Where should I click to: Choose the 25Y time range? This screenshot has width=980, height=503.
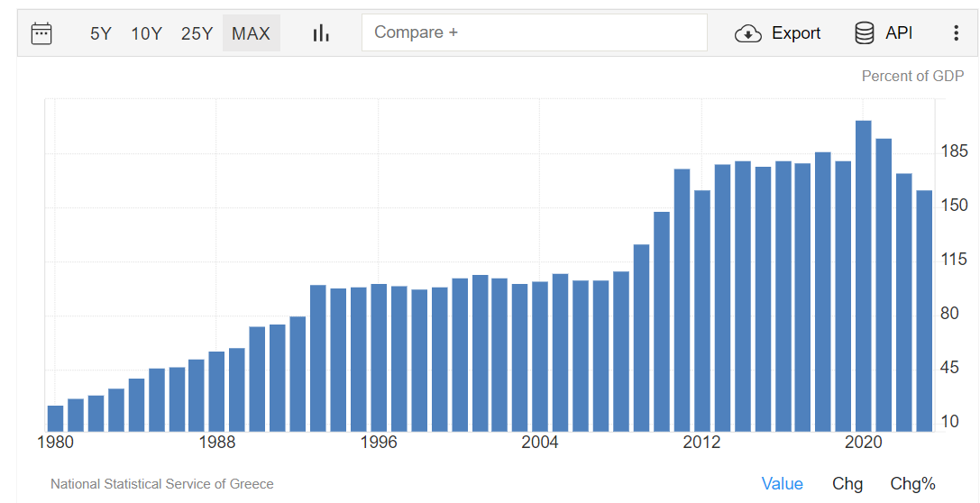(x=197, y=33)
